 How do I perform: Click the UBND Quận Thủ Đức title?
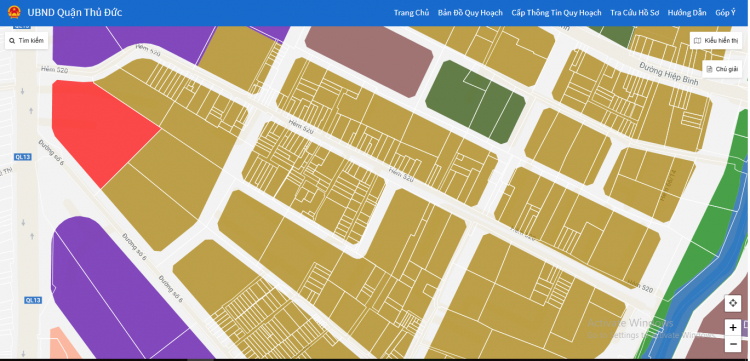tap(75, 12)
